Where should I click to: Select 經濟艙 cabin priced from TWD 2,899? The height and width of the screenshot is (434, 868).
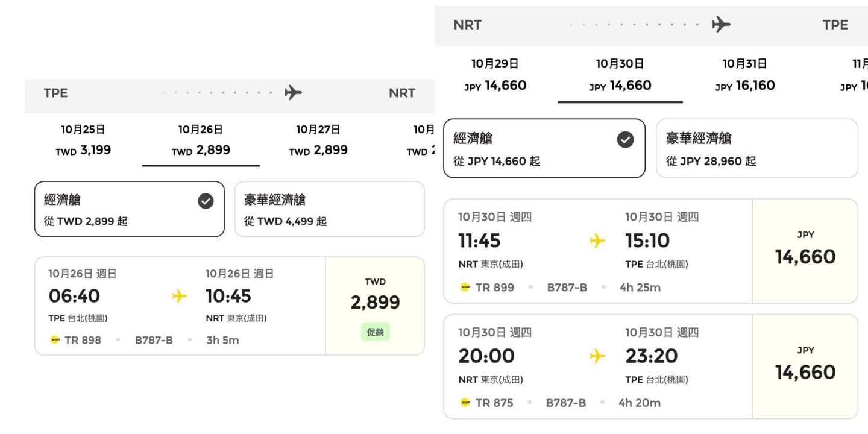coord(129,209)
